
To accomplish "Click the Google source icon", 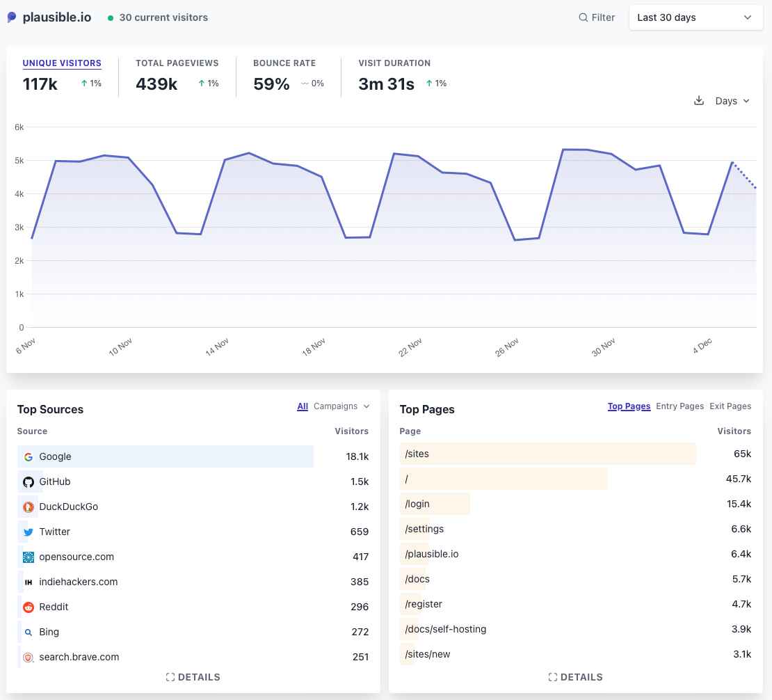I will tap(29, 457).
